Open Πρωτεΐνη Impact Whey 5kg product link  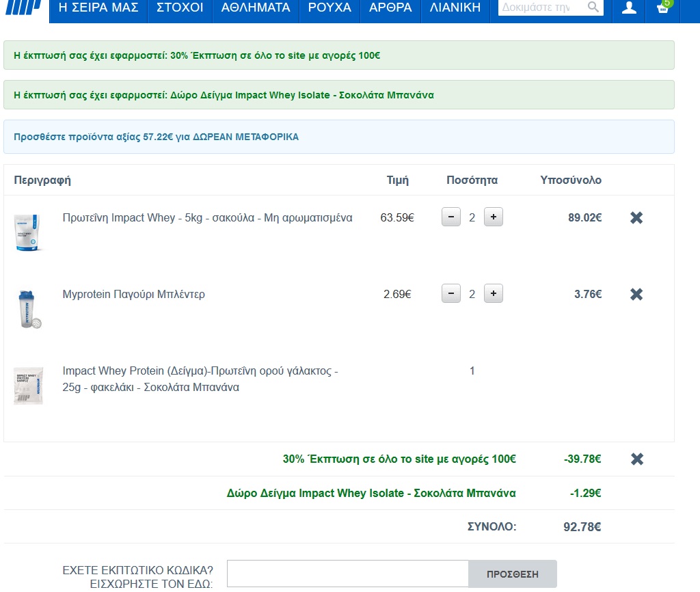[x=207, y=218]
